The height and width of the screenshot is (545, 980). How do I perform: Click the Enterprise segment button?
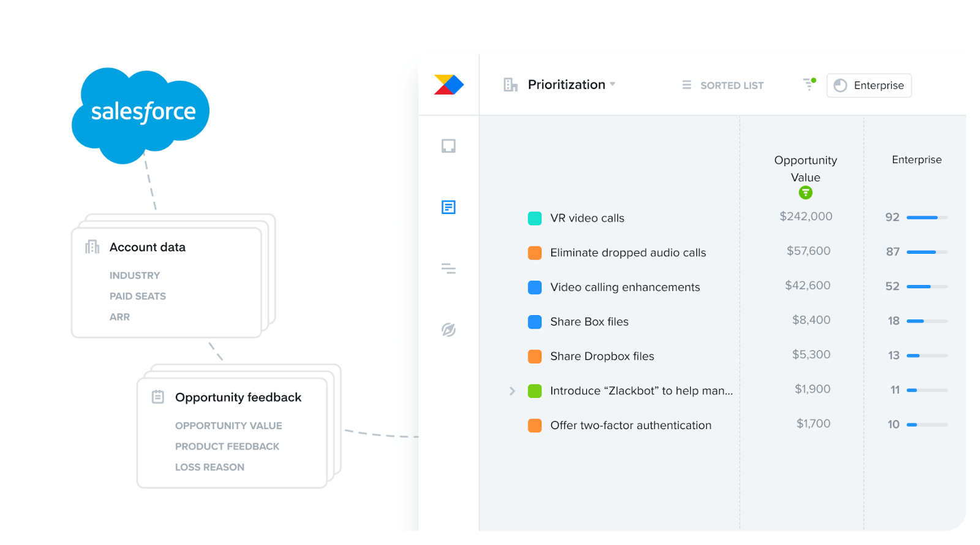[869, 85]
